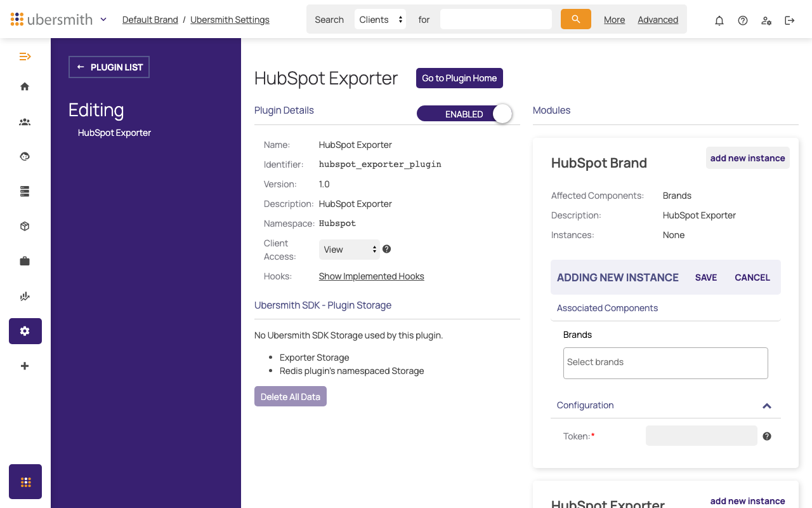Screen dimensions: 812x508
Task: Go back to PLUGIN LIST
Action: pos(109,67)
